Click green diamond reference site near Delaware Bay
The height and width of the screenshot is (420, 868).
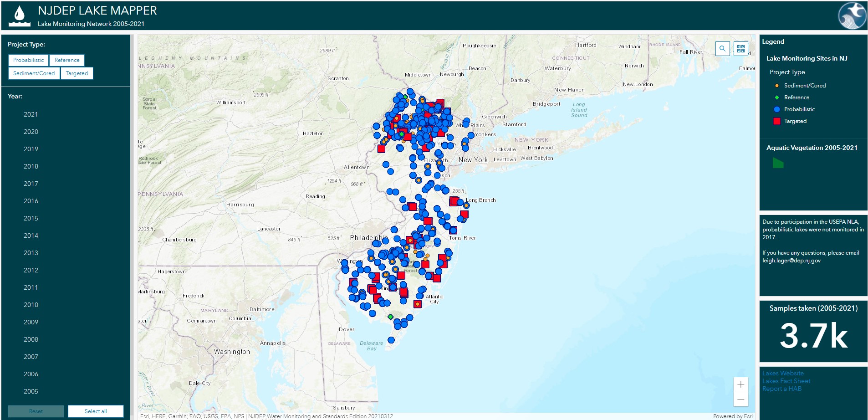tap(390, 317)
